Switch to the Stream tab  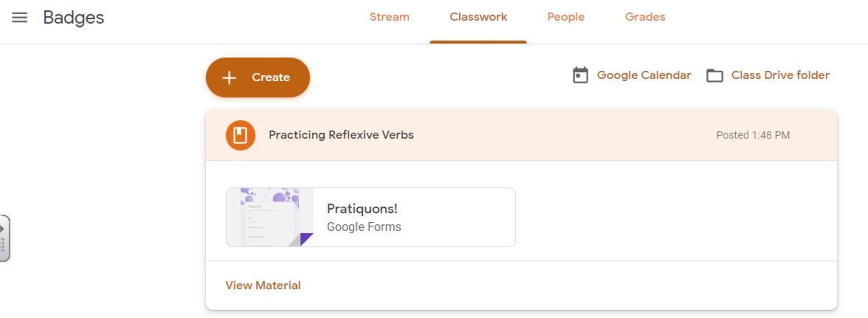(389, 17)
